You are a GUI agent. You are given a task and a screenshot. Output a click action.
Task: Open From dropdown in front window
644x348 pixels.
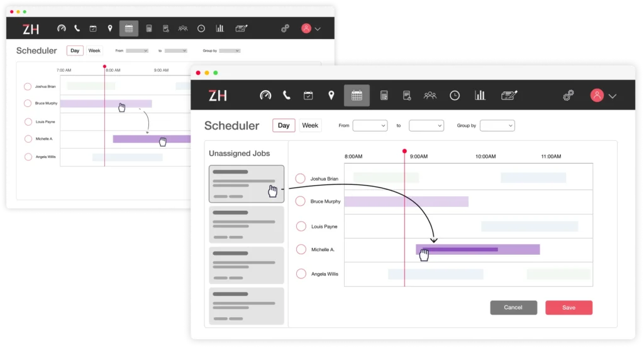[x=370, y=125]
